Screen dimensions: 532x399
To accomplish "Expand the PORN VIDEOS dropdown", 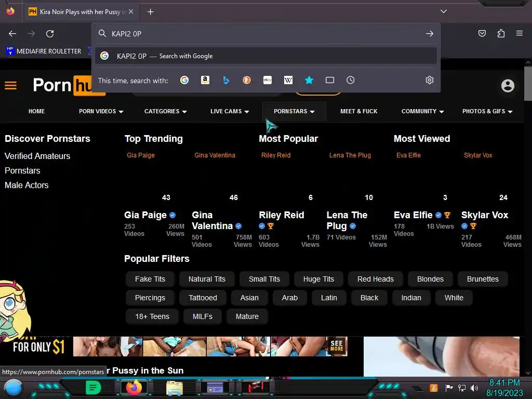I will pos(101,111).
